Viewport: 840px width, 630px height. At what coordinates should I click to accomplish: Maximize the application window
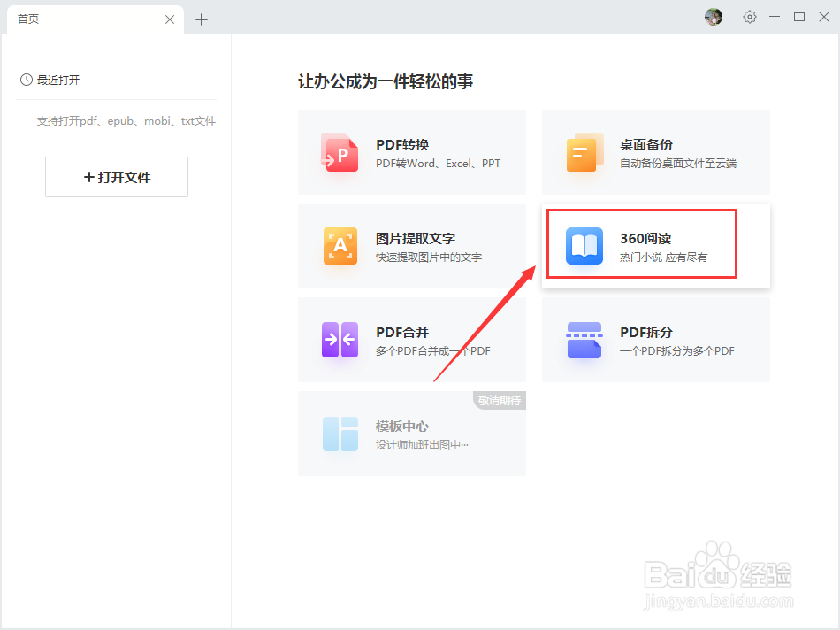click(799, 17)
